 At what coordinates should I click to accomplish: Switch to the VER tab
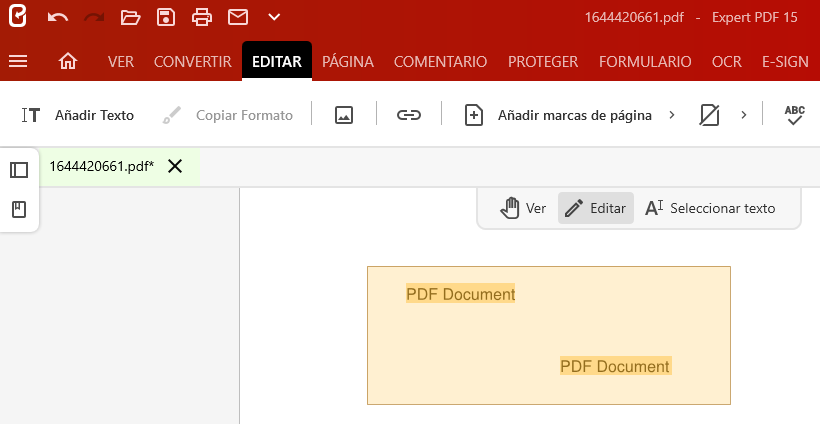(x=121, y=61)
